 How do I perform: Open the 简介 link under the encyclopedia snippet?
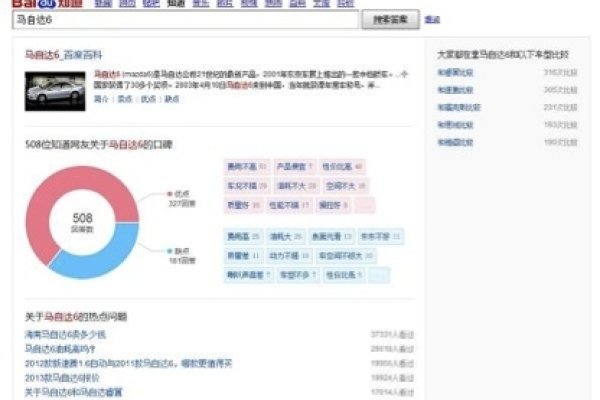click(x=101, y=99)
